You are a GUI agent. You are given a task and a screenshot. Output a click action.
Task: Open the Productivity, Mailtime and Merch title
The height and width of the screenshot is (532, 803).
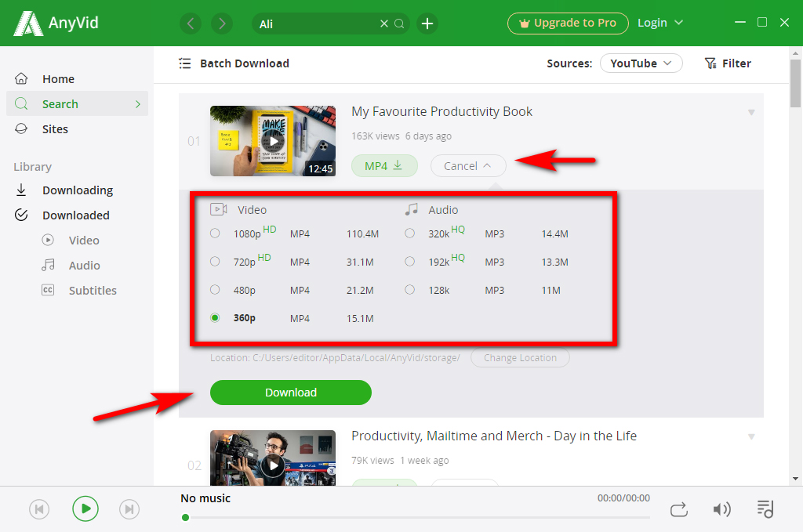(x=494, y=436)
